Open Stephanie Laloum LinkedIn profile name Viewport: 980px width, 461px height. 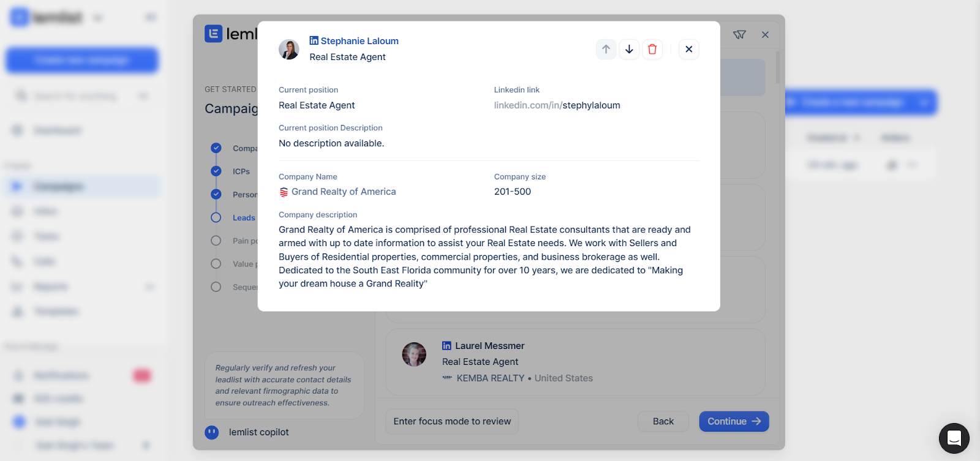click(x=360, y=41)
